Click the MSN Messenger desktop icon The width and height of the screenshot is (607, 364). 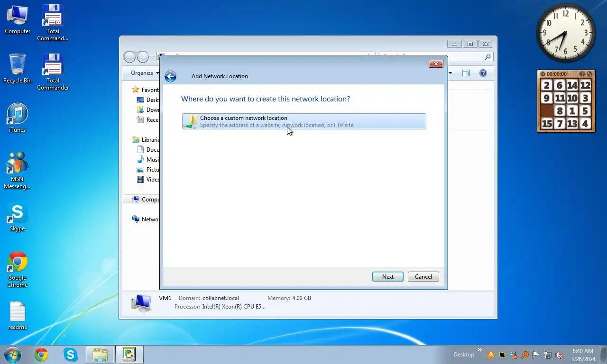[x=18, y=171]
